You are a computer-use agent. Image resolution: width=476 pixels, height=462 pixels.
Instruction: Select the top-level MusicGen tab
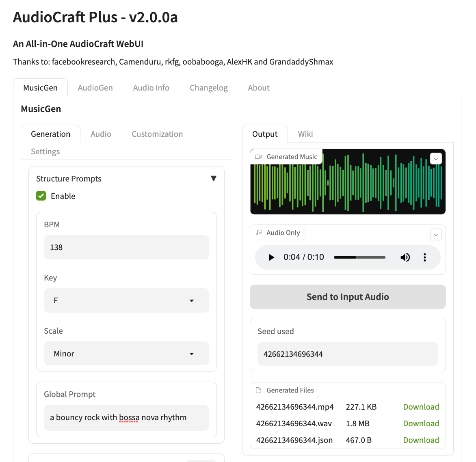pyautogui.click(x=40, y=88)
